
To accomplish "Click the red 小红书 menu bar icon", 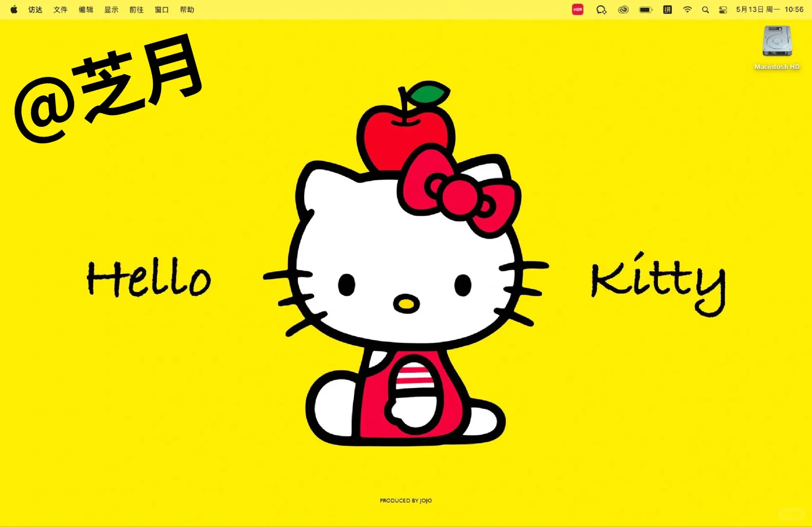I will tap(578, 9).
